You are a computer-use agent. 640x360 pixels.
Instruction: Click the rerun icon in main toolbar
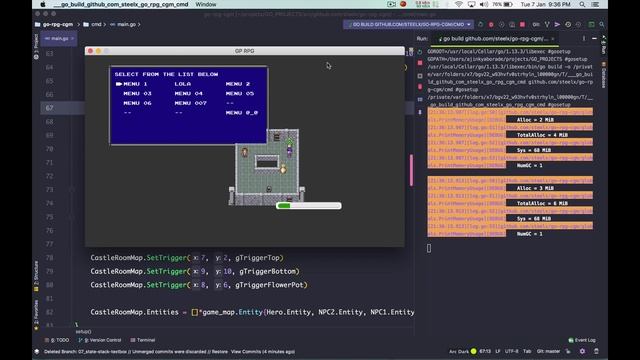coord(480,24)
